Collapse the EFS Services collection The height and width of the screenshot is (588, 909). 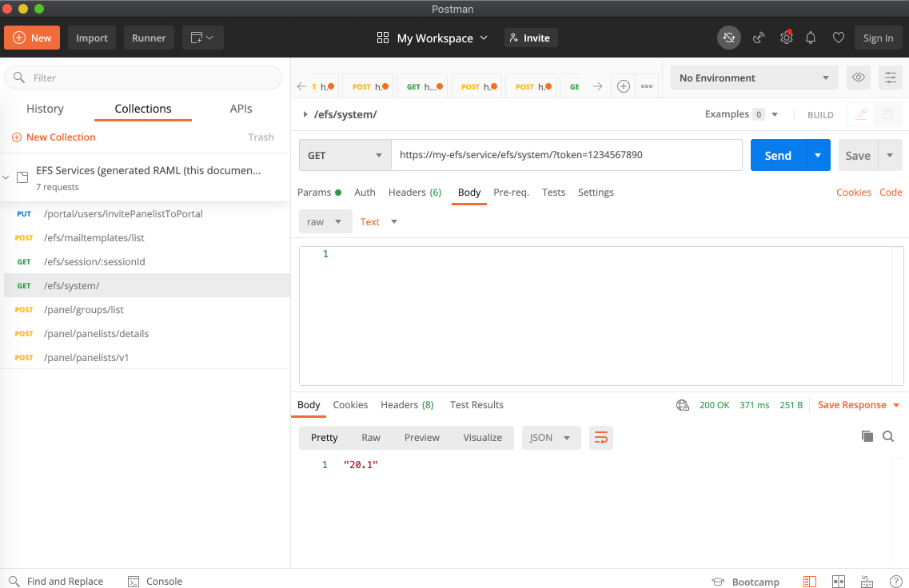(x=6, y=177)
